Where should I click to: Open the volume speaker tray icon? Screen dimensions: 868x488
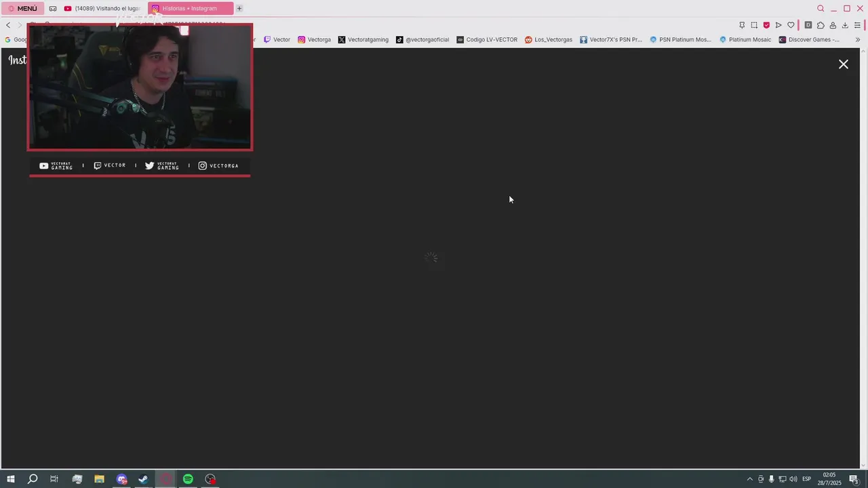click(793, 479)
